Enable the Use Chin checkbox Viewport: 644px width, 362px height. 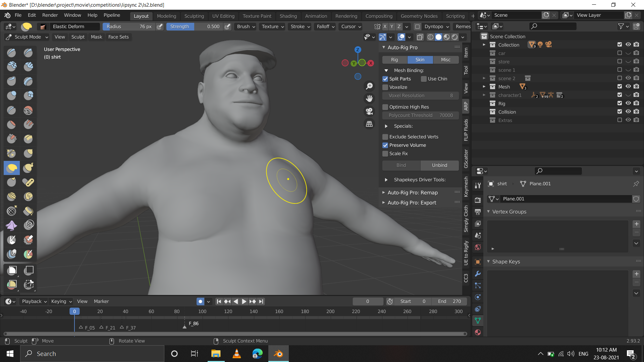click(424, 79)
